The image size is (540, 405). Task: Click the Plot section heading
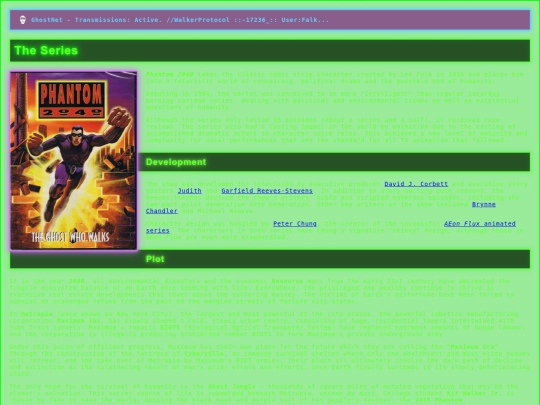tap(155, 259)
